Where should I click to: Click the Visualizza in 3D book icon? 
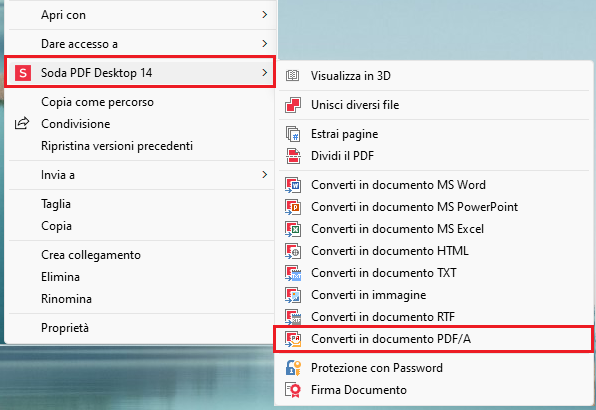(x=292, y=76)
